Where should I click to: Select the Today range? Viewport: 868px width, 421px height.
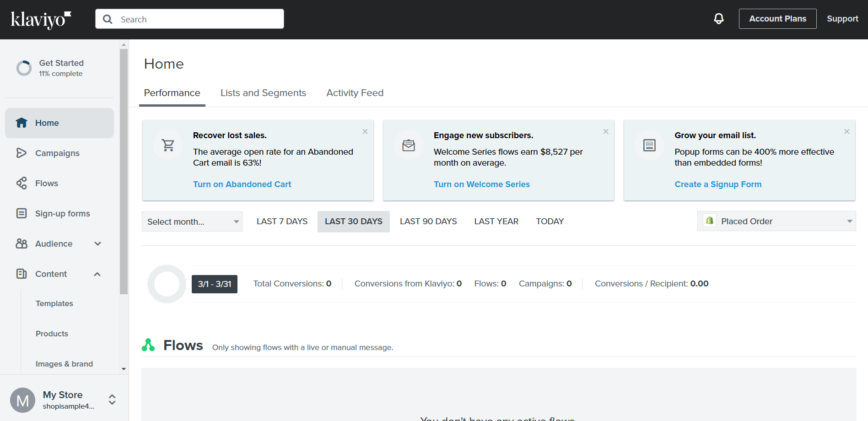pyautogui.click(x=550, y=221)
